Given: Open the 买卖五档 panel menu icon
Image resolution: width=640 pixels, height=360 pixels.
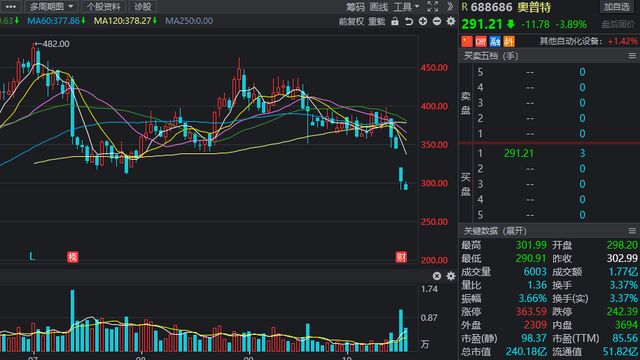Looking at the screenshot, I should click(x=632, y=56).
